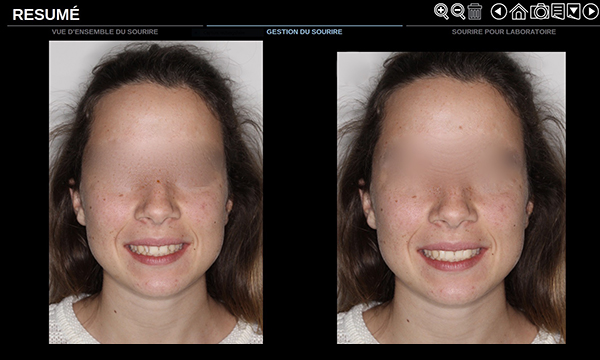
Task: Zoom out with the magnifier minus icon
Action: pos(458,11)
